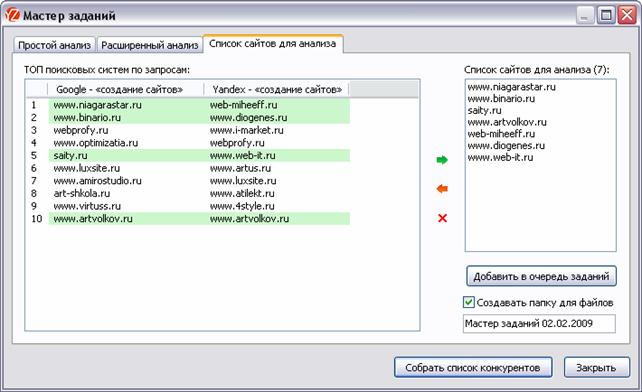Click 'Собрать список конкурентов' button

point(473,367)
